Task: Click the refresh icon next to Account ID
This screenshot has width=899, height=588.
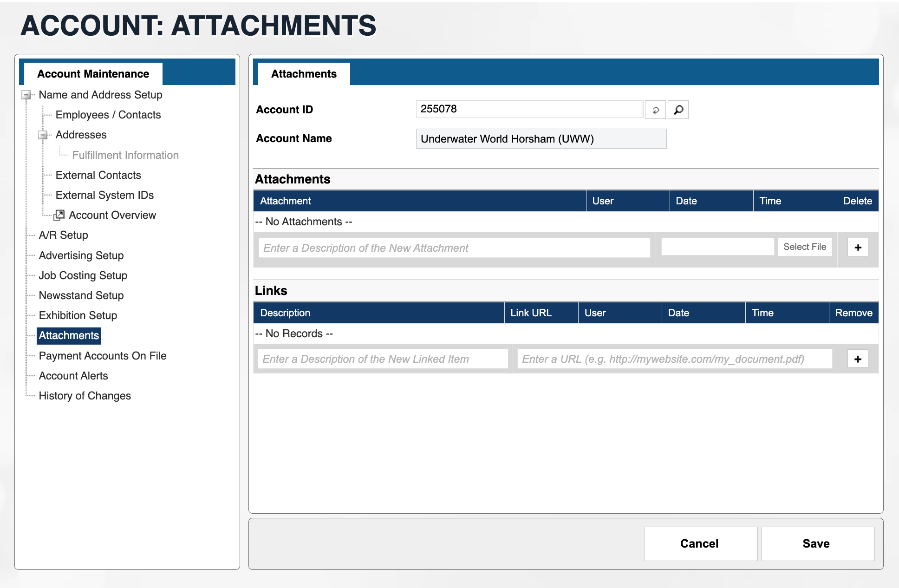Action: 655,110
